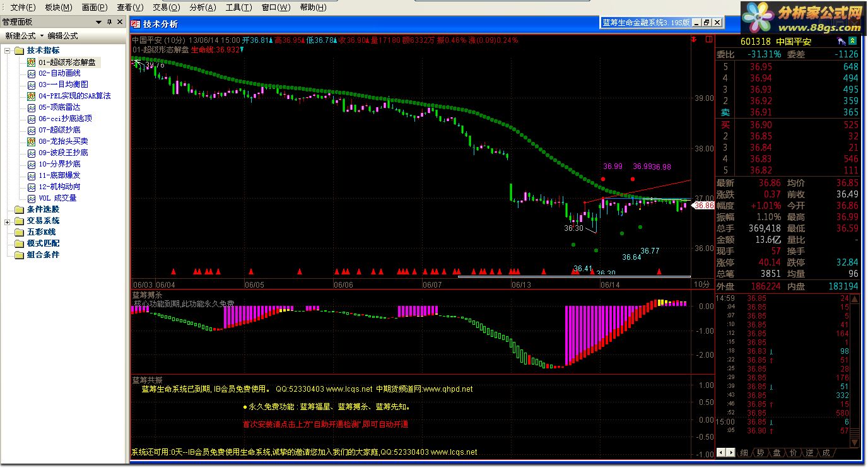This screenshot has height=468, width=868.
Task: Select the 五彩K线 folder icon
Action: pos(19,232)
